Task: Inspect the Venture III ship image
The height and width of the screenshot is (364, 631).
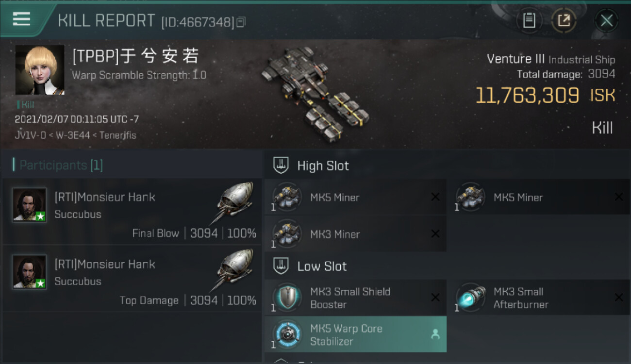Action: coord(315,91)
